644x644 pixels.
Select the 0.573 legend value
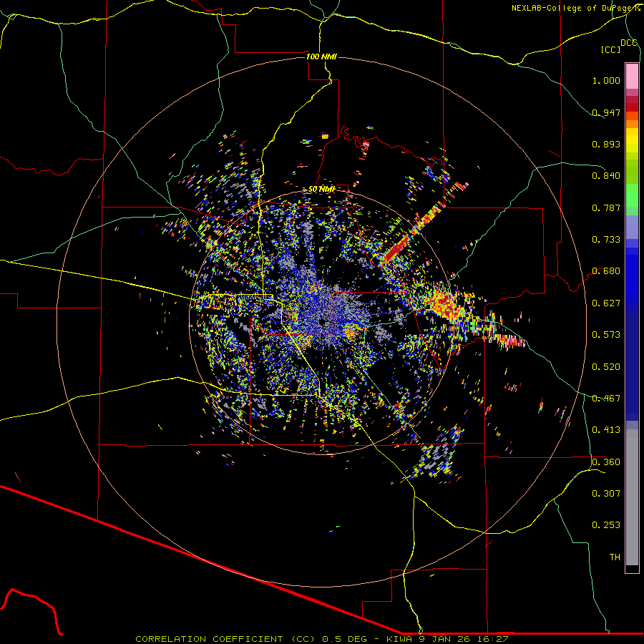(x=606, y=335)
